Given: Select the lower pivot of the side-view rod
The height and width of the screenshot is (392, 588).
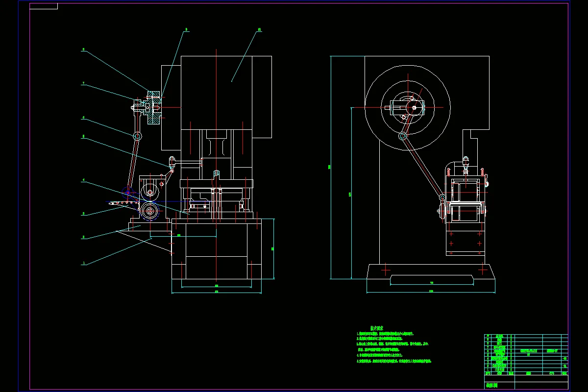Looking at the screenshot, I should pyautogui.click(x=442, y=197).
